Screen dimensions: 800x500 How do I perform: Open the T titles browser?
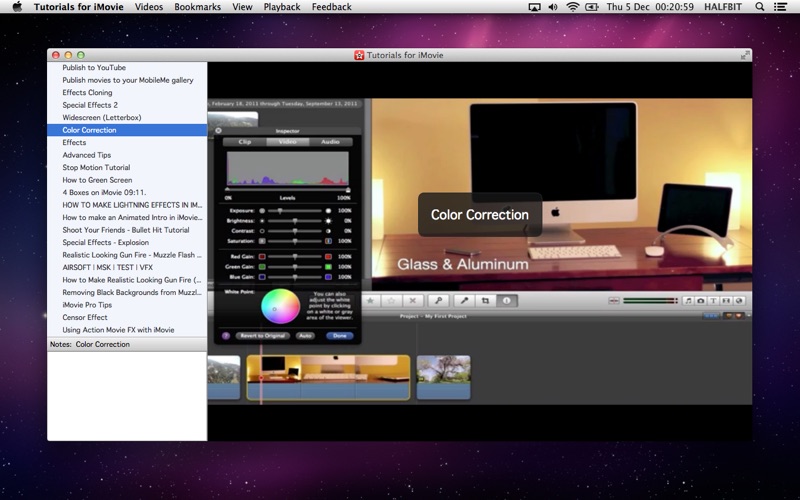[713, 301]
